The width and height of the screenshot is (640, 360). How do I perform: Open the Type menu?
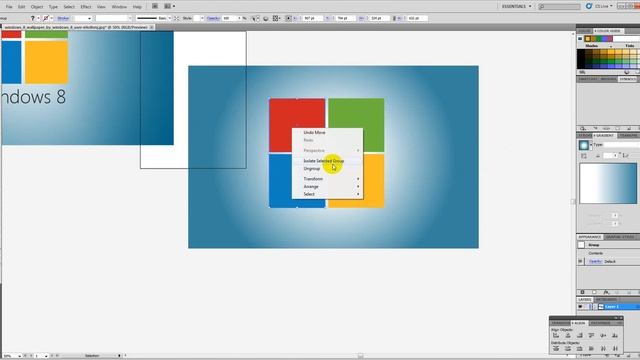tap(53, 7)
